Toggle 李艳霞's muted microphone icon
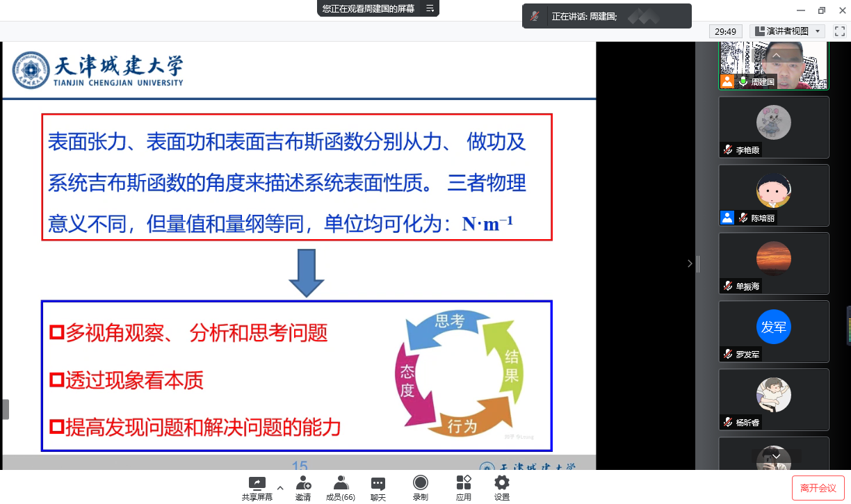The width and height of the screenshot is (851, 504). 727,149
